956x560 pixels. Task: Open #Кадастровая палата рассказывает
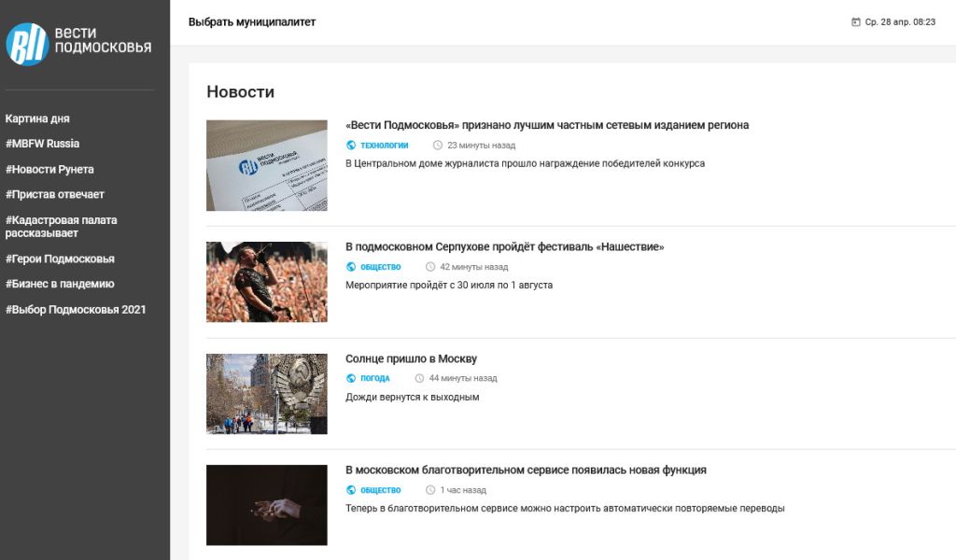(x=61, y=227)
